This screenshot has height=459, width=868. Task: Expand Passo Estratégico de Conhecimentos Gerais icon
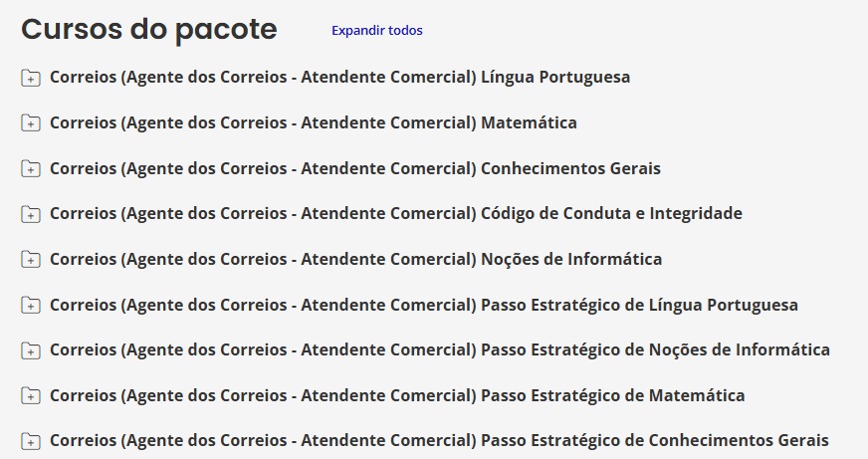(x=31, y=442)
